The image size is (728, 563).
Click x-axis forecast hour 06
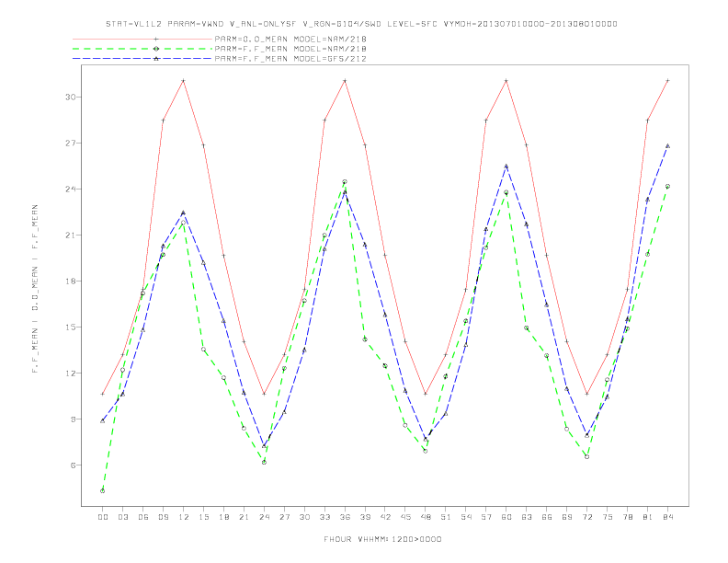143,517
